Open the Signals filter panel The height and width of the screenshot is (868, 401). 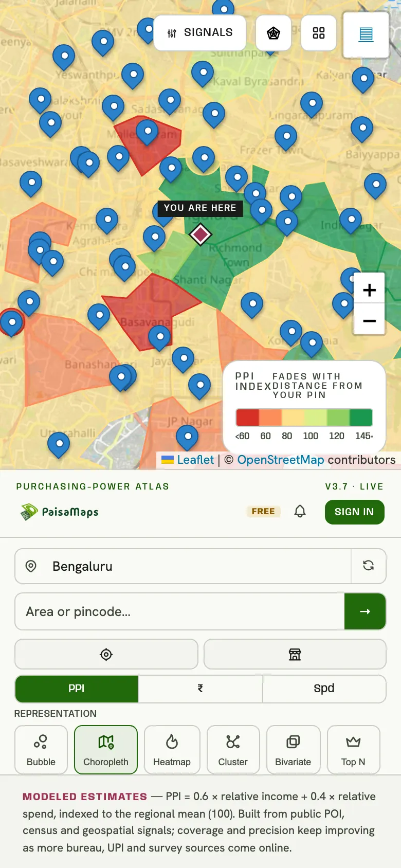(200, 33)
